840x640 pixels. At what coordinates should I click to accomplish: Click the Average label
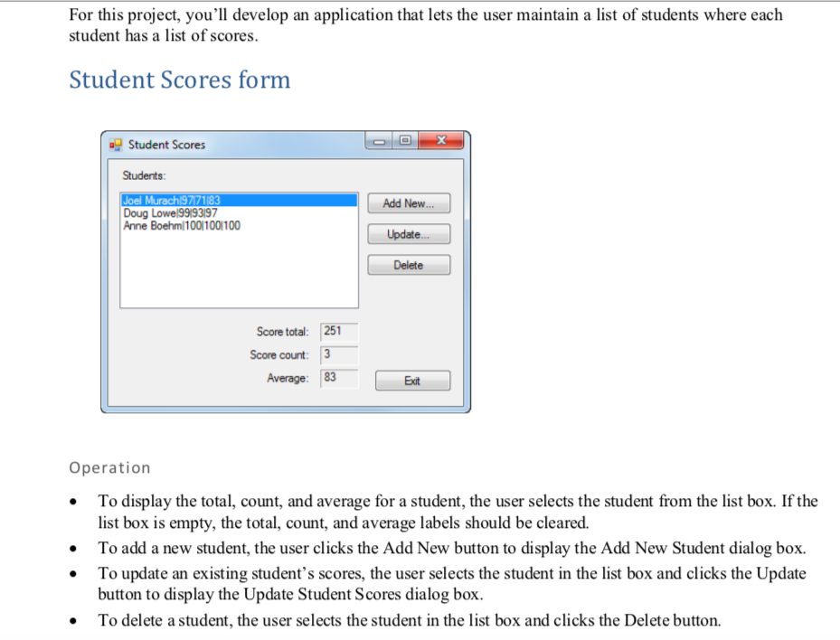[287, 378]
